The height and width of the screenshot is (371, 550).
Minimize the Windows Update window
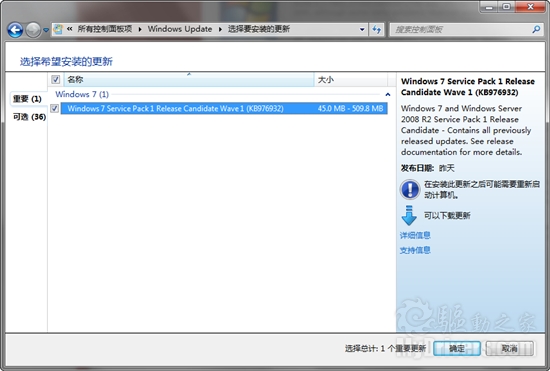(489, 7)
